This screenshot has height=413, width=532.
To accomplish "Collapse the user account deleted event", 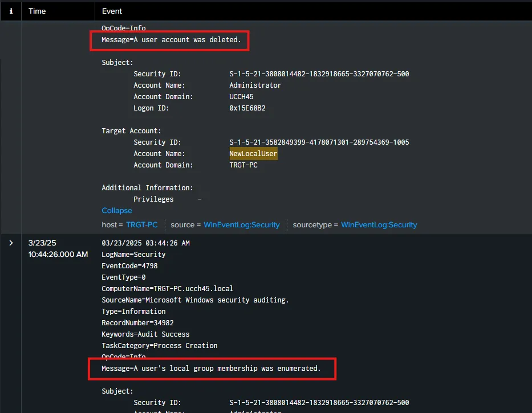I will (116, 211).
